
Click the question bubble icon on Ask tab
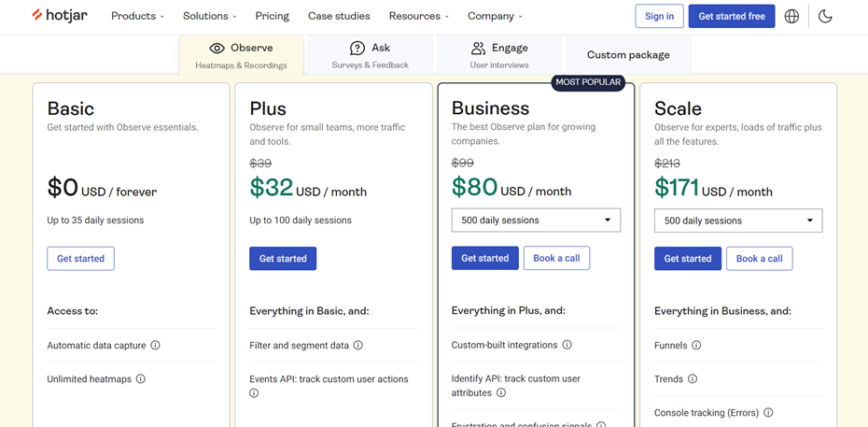357,49
